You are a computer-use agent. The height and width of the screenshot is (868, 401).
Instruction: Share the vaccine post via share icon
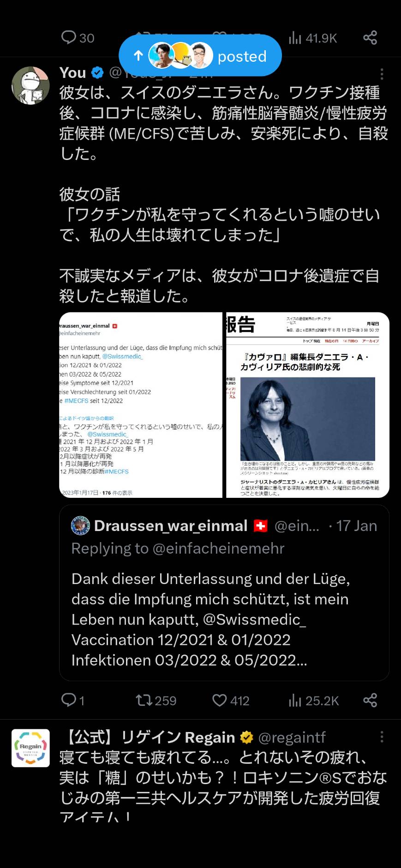370,700
